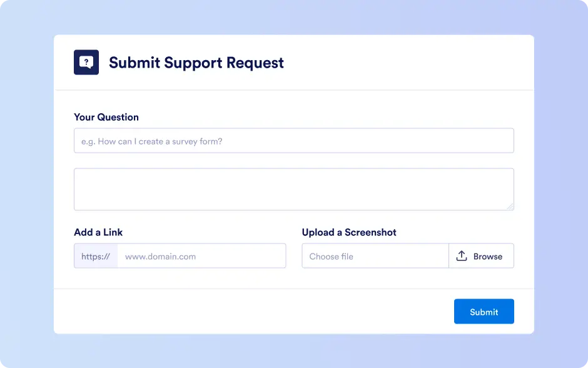The width and height of the screenshot is (588, 368).
Task: Focus the www.domain.com link field
Action: 202,256
